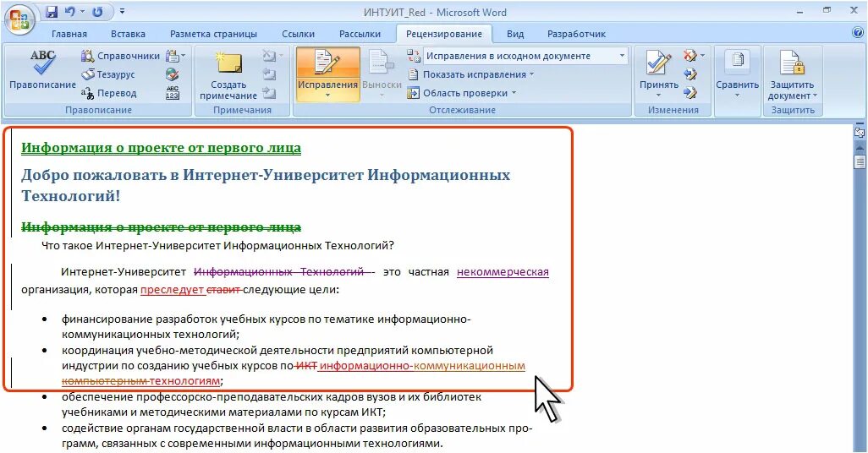Switch to the Главная tab
The width and height of the screenshot is (868, 453).
pos(69,34)
